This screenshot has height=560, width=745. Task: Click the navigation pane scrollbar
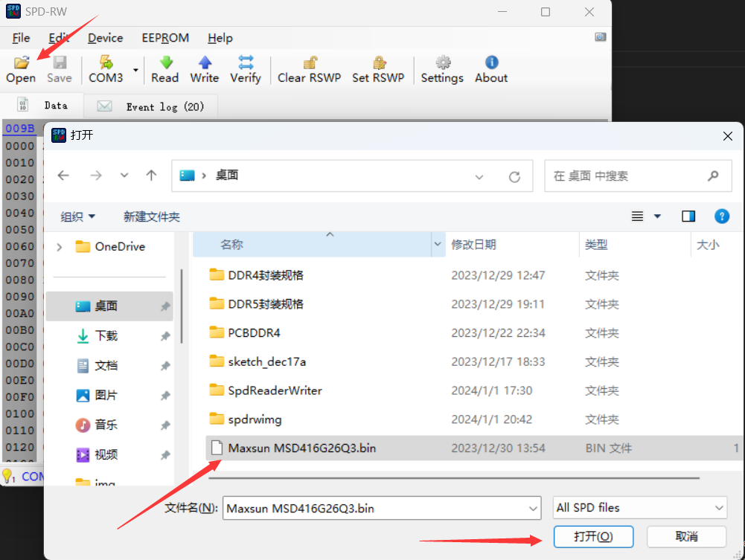[x=182, y=306]
